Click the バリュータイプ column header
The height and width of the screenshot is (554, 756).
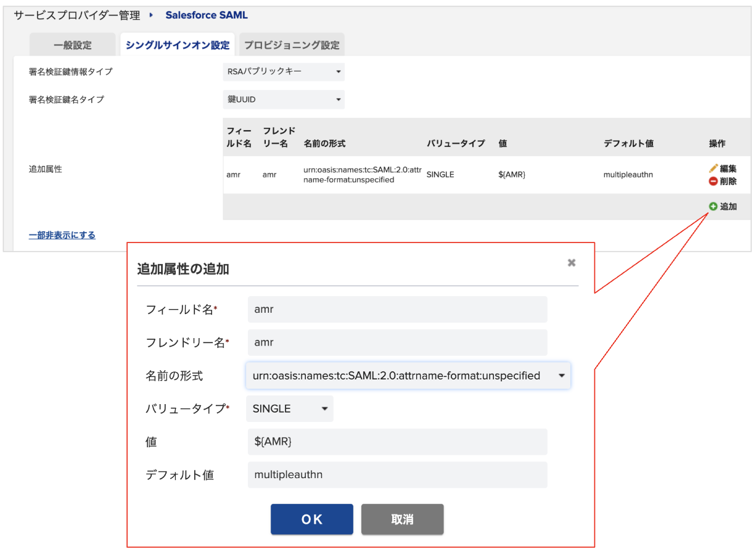click(x=456, y=144)
